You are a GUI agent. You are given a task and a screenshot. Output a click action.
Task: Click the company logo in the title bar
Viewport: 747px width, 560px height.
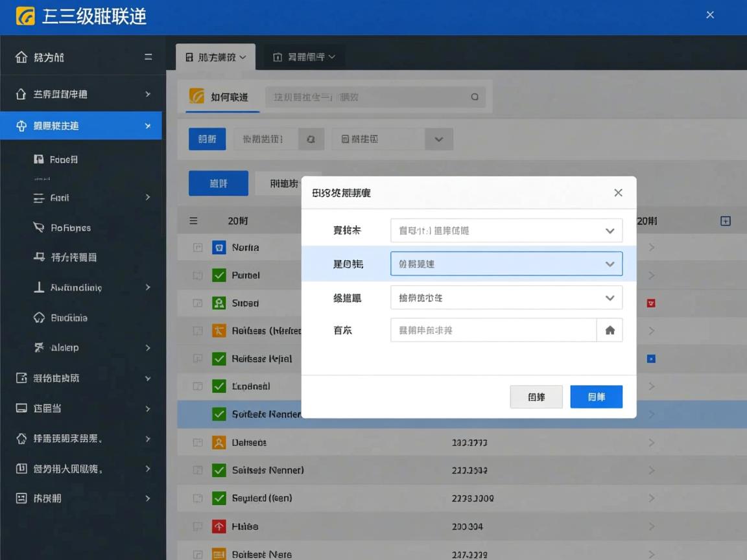pyautogui.click(x=27, y=14)
